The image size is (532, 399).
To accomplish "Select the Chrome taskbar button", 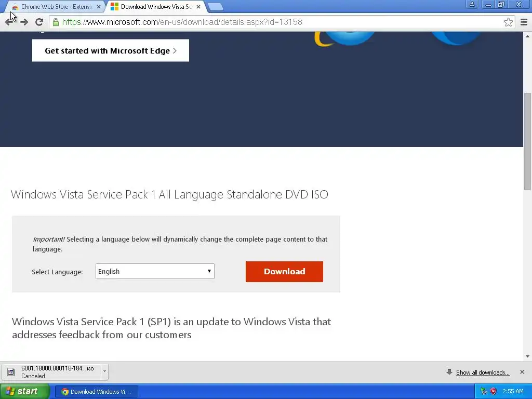I will [96, 392].
